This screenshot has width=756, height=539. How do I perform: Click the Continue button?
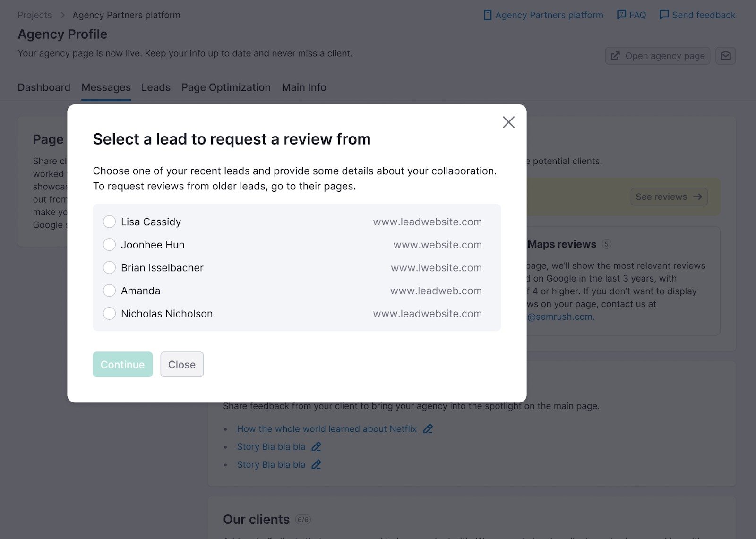click(x=122, y=364)
